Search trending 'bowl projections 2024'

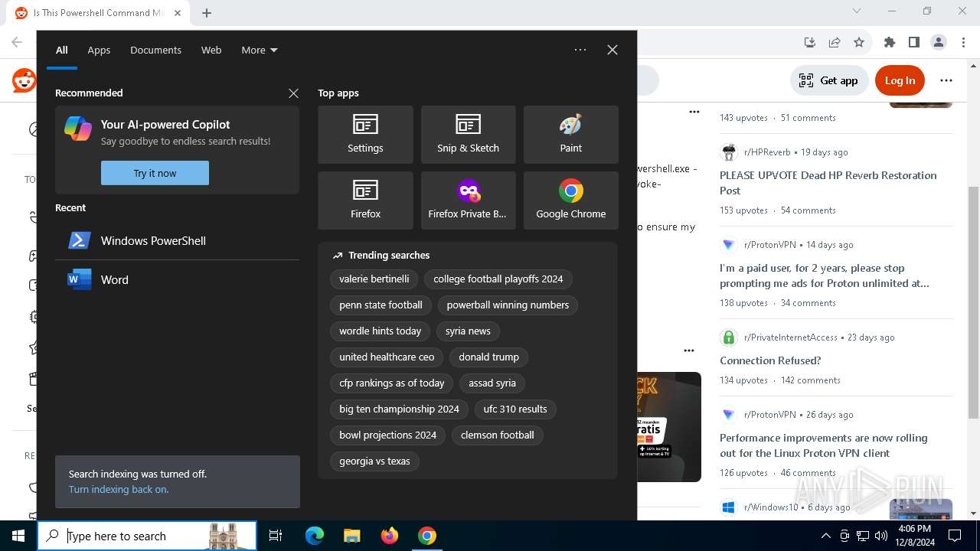[387, 435]
